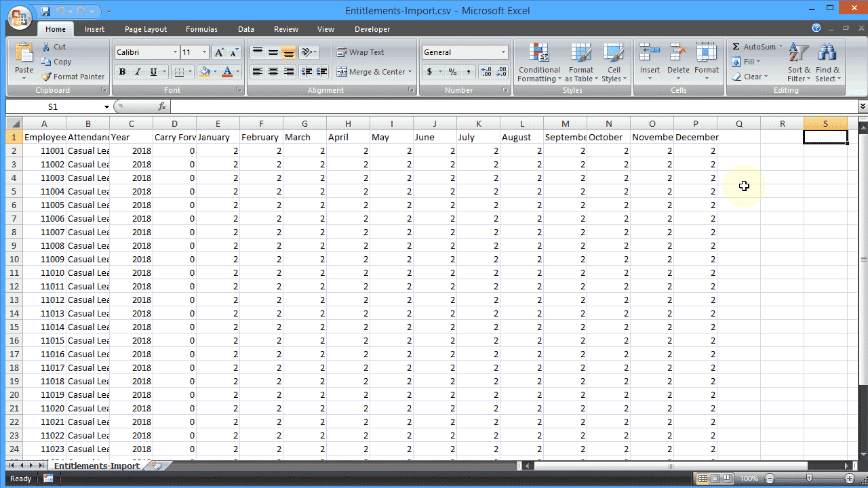Open the Number Format General dropdown
This screenshot has height=488, width=868.
[x=504, y=52]
